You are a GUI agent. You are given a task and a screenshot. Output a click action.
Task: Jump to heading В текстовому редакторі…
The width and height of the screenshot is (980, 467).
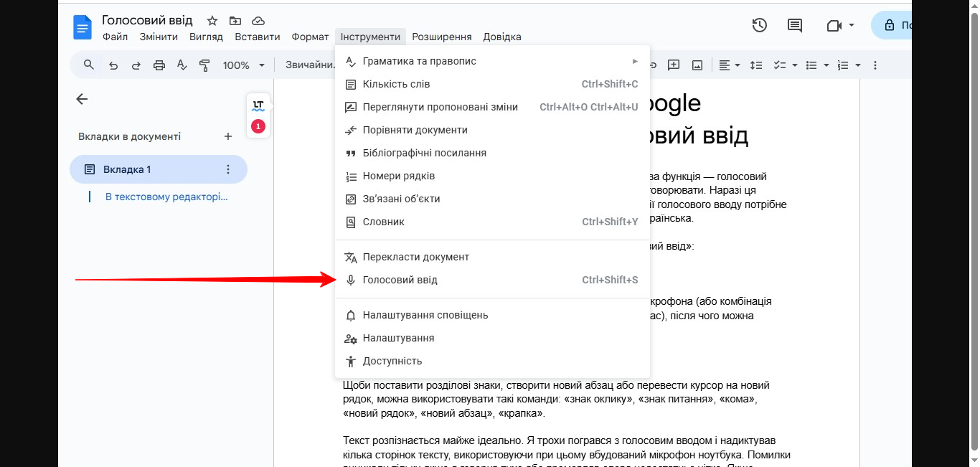click(166, 197)
